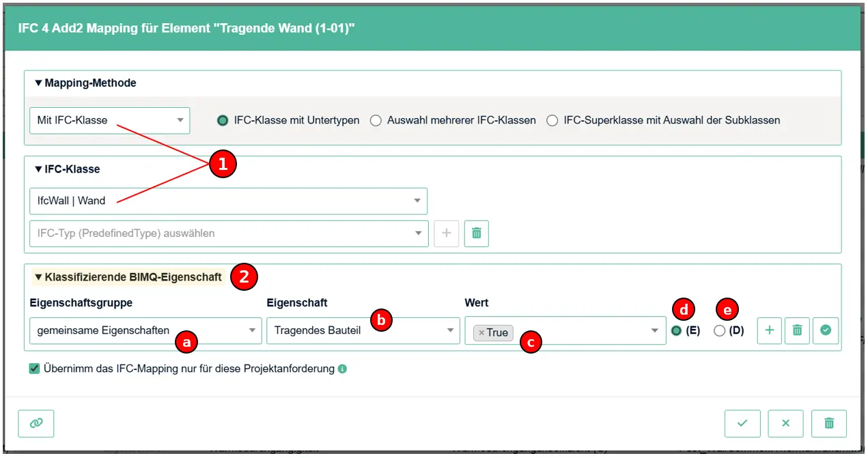Delete the classifying property row

[x=797, y=330]
